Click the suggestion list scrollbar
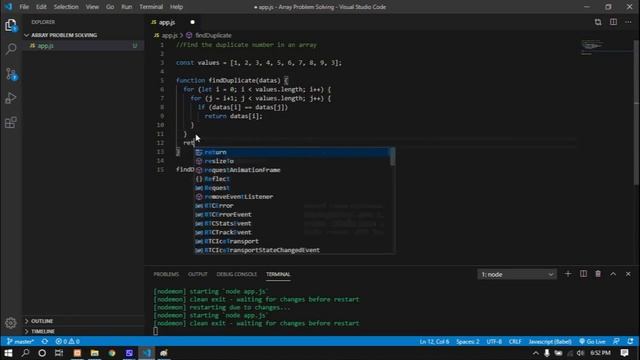Screen dimensions: 640x360 coord(392,157)
